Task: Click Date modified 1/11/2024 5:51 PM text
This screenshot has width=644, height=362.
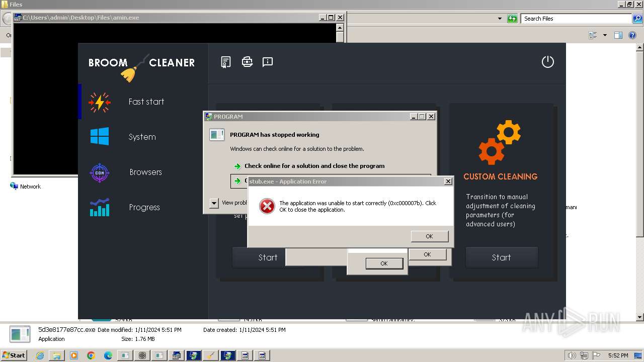Action: [x=139, y=330]
